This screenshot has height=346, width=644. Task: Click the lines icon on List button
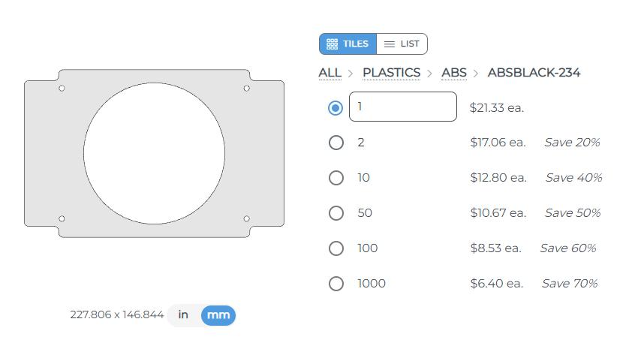click(x=389, y=44)
